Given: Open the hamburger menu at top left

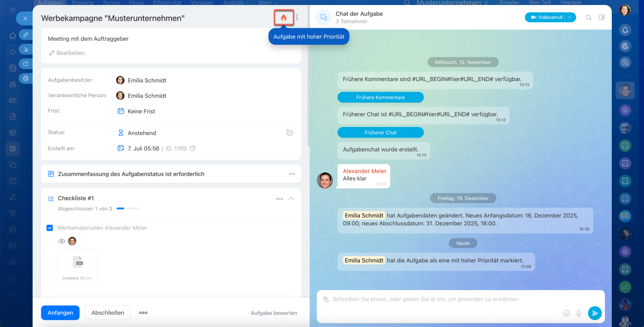Looking at the screenshot, I should pos(13,10).
